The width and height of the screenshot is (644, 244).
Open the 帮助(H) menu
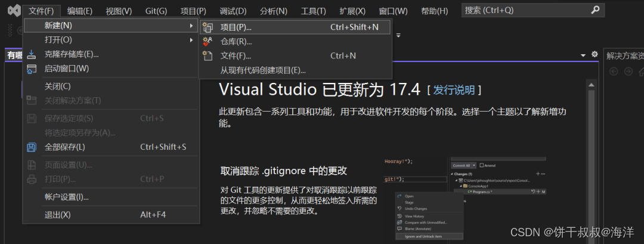click(x=435, y=11)
